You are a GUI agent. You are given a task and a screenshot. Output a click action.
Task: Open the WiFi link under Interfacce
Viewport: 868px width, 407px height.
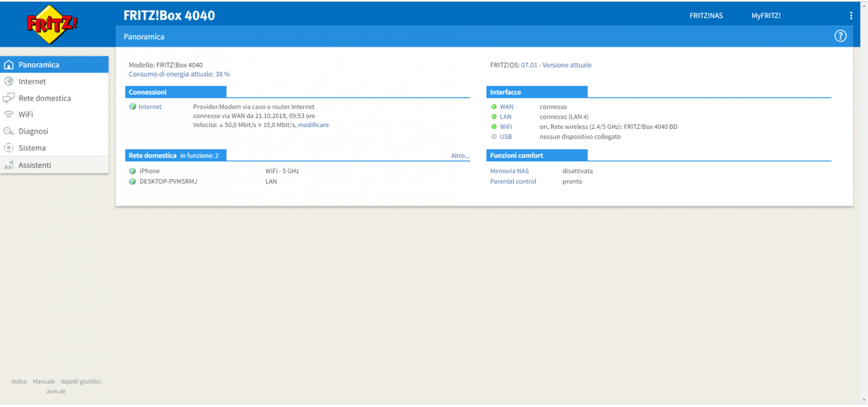[506, 127]
